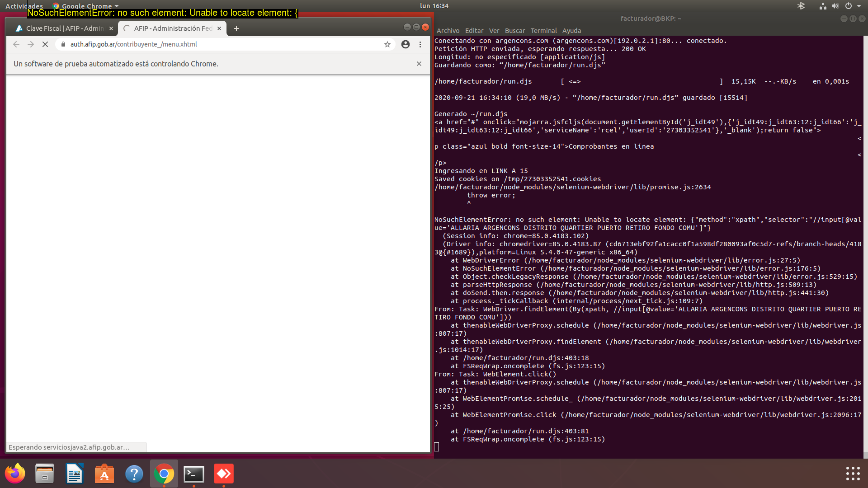Close the AFIP - Administración tab
The height and width of the screenshot is (488, 868).
[x=219, y=28]
